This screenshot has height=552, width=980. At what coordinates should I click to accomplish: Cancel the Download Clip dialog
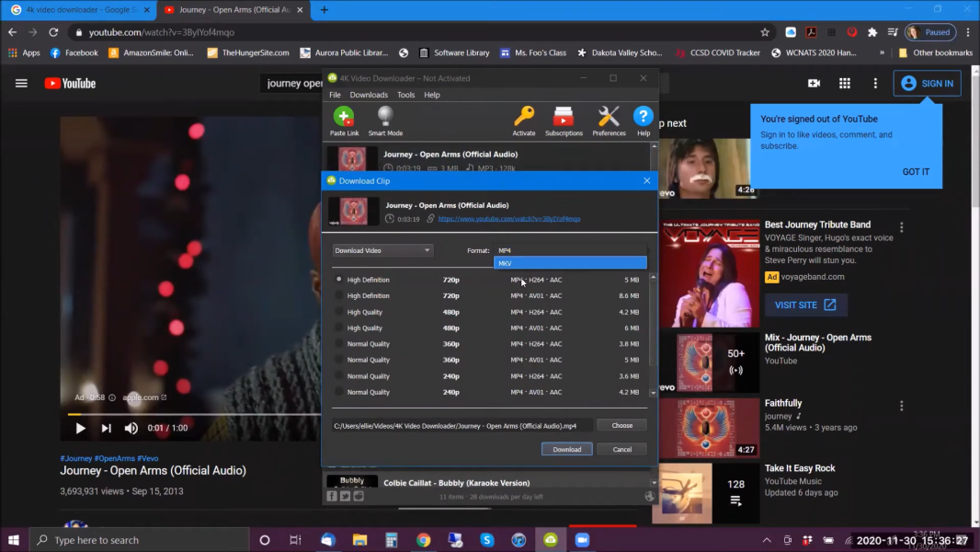(x=621, y=450)
